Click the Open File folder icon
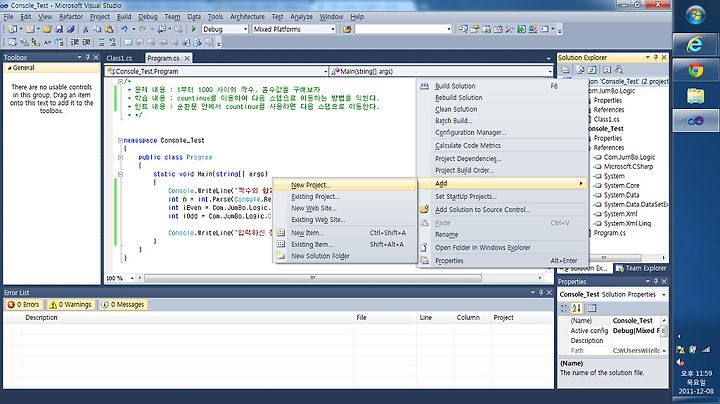 click(47, 29)
